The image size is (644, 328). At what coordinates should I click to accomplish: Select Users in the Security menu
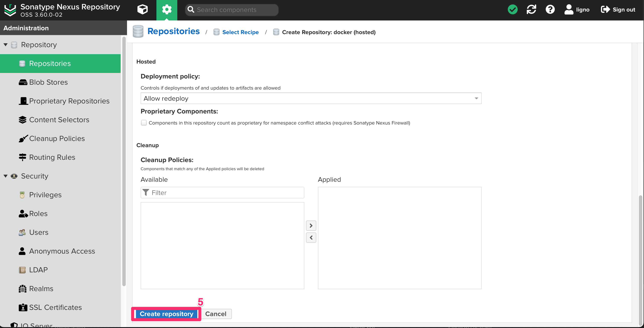pos(39,232)
